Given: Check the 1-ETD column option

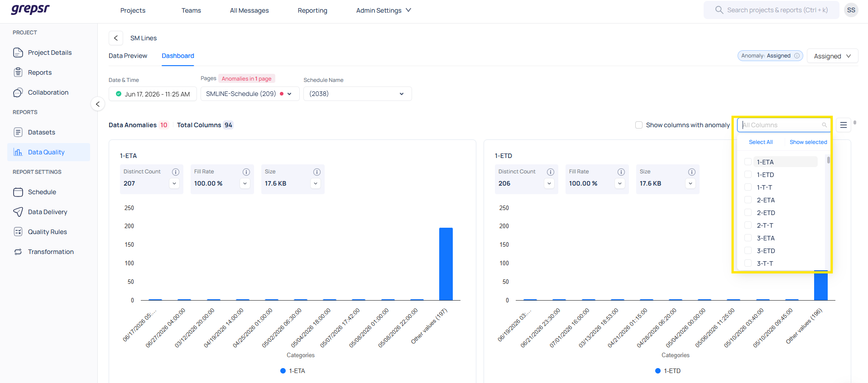Looking at the screenshot, I should point(748,175).
